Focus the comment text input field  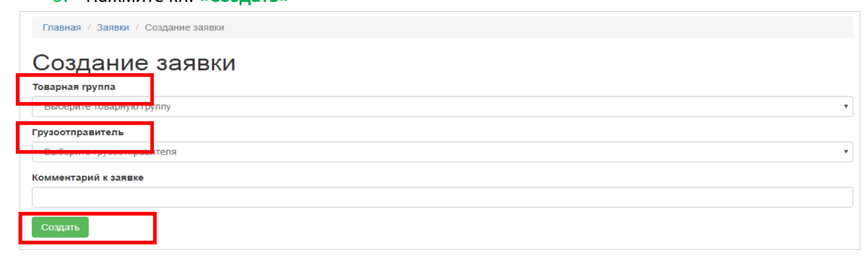coord(441,197)
